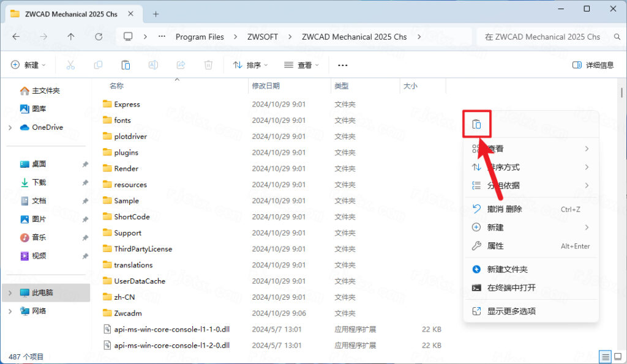Click the share icon in toolbar
This screenshot has height=364, width=627.
point(181,65)
